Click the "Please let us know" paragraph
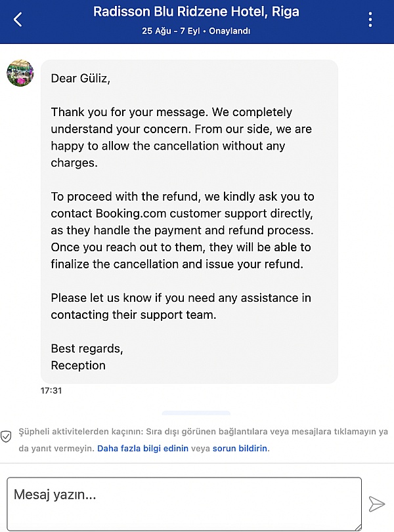394x532 pixels. [181, 306]
